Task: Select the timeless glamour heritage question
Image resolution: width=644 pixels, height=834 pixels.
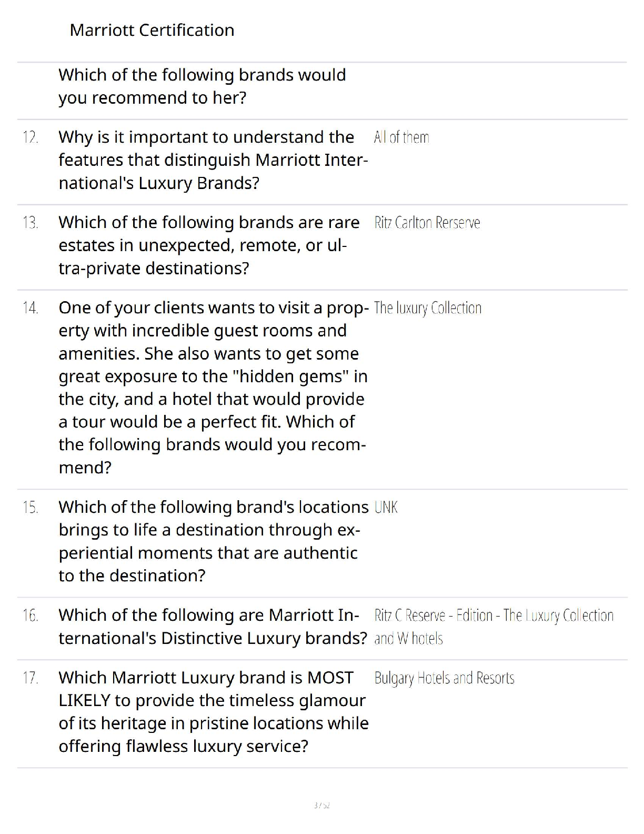Action: [x=213, y=712]
